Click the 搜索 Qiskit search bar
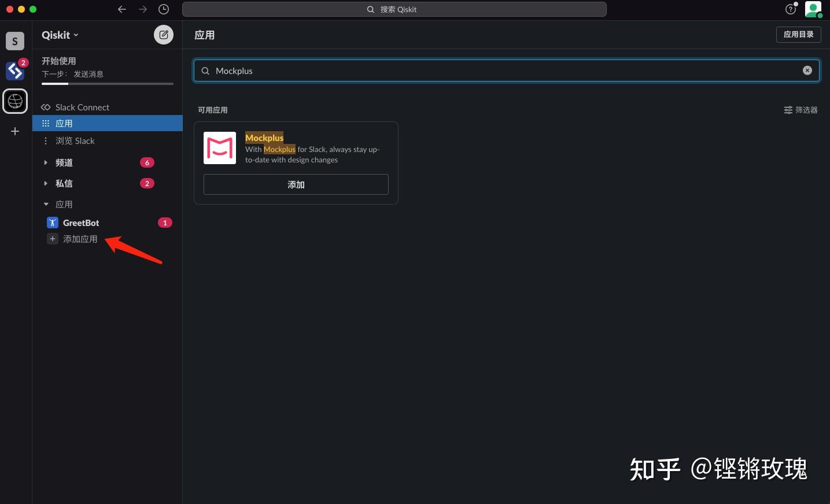 click(394, 9)
